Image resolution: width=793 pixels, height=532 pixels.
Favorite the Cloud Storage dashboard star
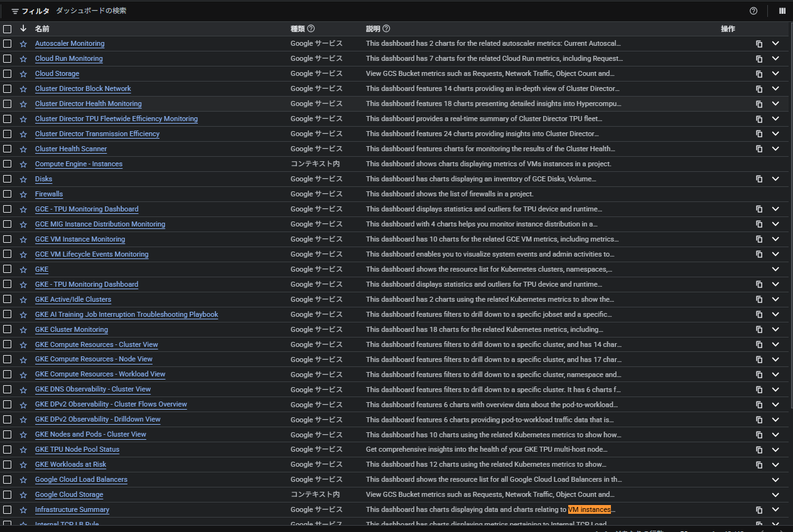23,74
